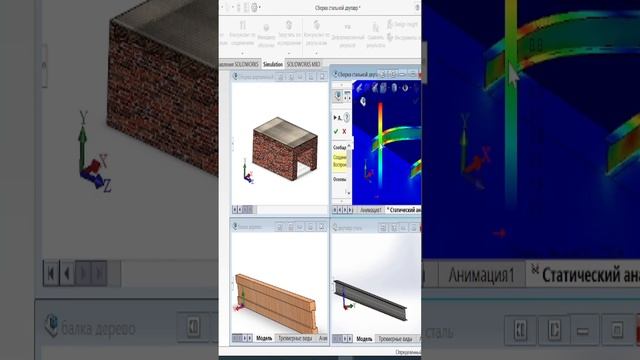
Task: Click the steel I-beam model in its viewport
Action: click(371, 300)
